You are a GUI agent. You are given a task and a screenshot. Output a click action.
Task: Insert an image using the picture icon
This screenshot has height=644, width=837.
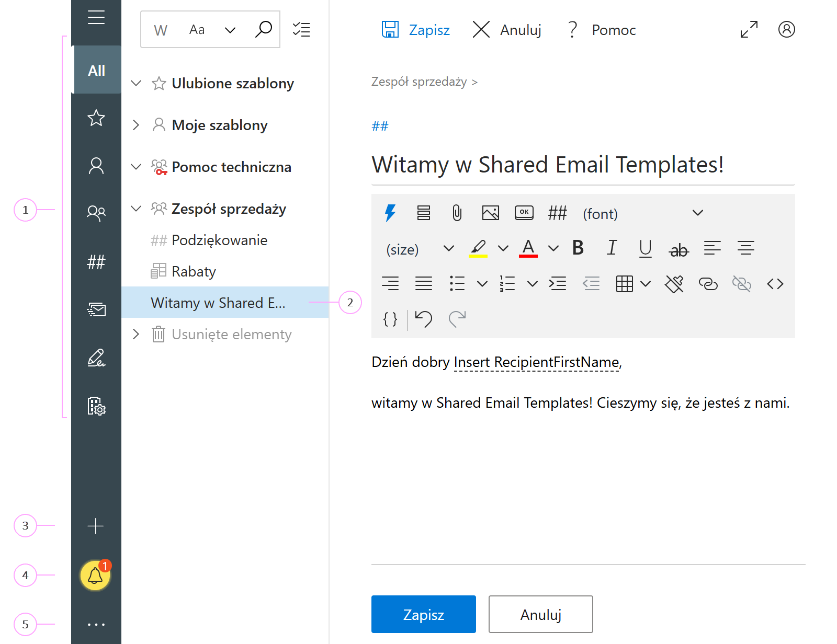[x=490, y=213]
